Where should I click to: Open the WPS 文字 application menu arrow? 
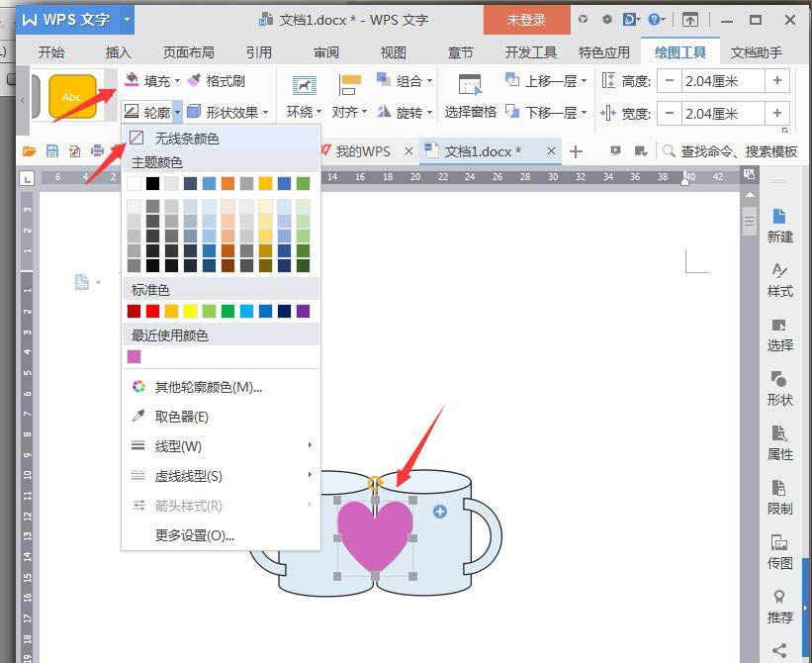click(x=127, y=20)
